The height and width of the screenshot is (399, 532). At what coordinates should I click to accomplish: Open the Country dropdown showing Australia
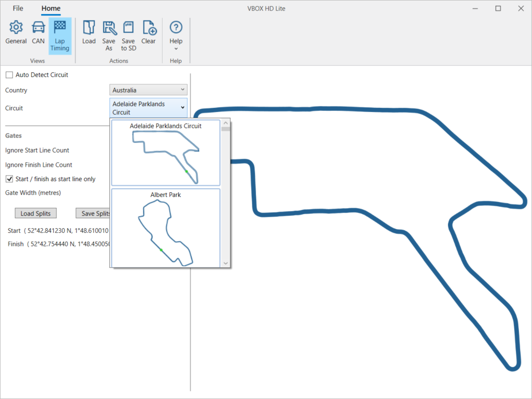[149, 90]
